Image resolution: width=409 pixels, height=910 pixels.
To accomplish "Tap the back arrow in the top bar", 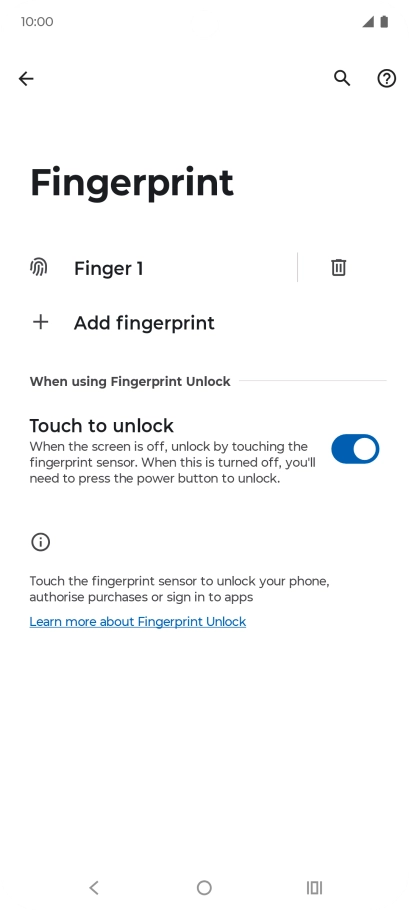I will [26, 78].
